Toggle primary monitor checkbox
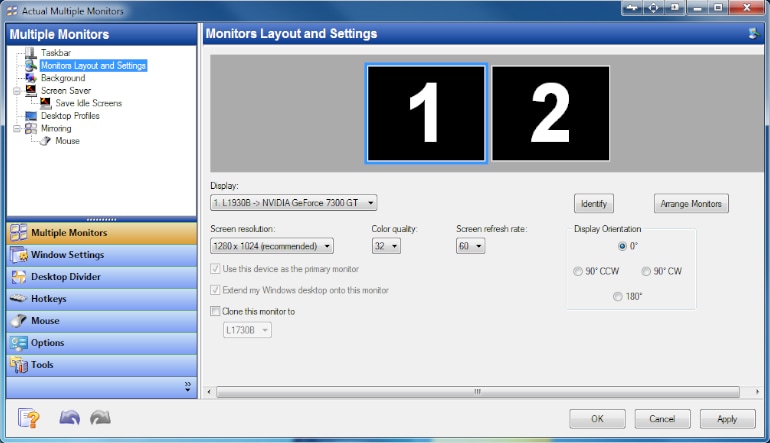Viewport: 770px width, 443px height. [215, 269]
